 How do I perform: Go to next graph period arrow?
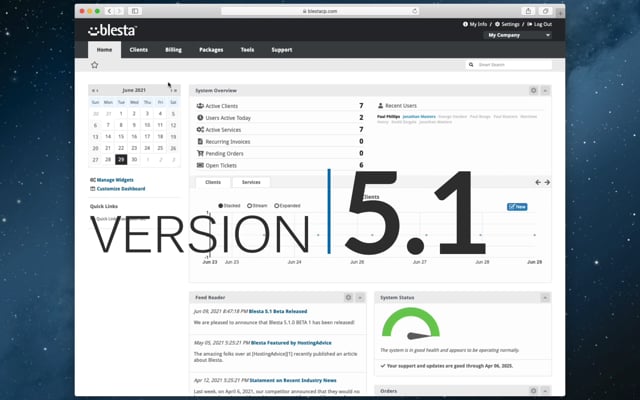[x=547, y=182]
